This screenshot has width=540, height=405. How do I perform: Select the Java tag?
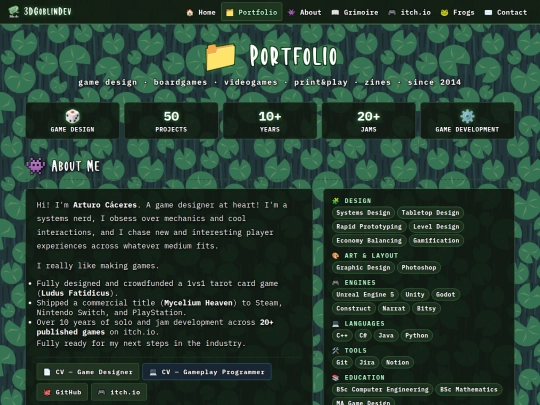click(x=386, y=335)
